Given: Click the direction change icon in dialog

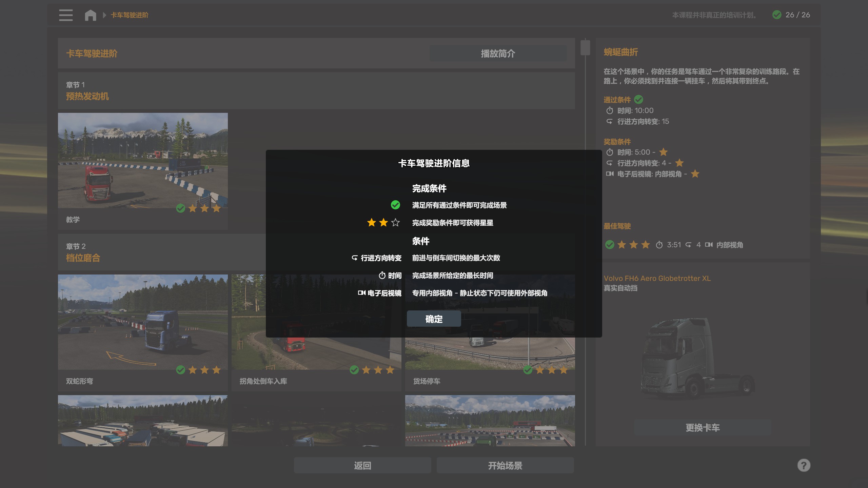Looking at the screenshot, I should pos(355,258).
